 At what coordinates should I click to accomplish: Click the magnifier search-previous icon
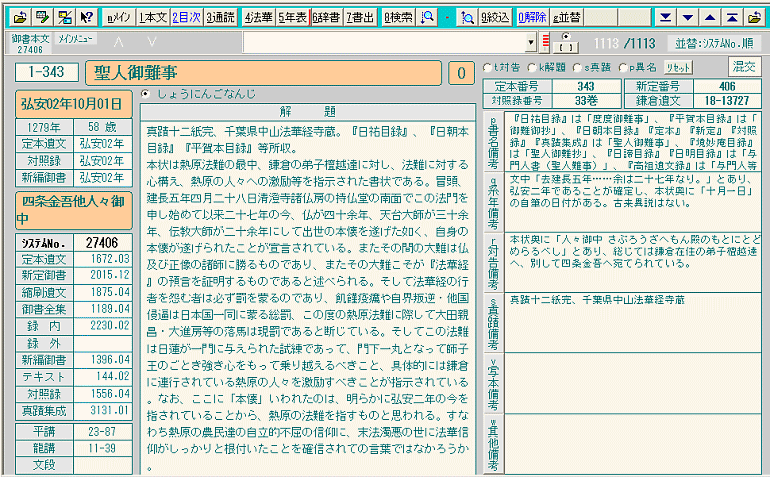428,17
